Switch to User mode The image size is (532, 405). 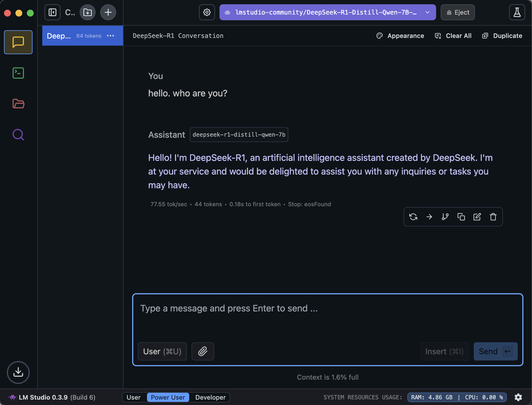(x=134, y=397)
